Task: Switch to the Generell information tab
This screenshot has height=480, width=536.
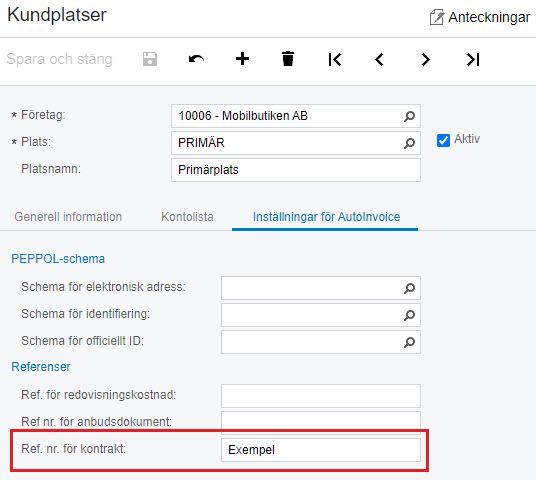Action: click(68, 217)
